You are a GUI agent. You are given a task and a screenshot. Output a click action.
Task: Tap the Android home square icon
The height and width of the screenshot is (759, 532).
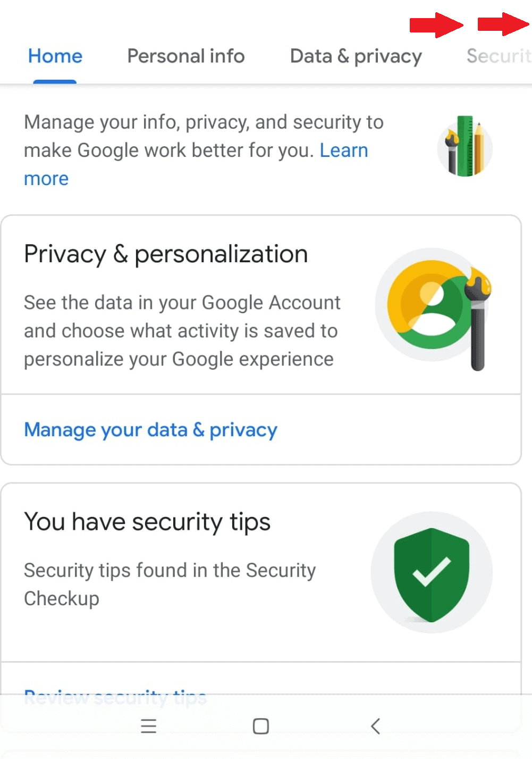[x=260, y=726]
